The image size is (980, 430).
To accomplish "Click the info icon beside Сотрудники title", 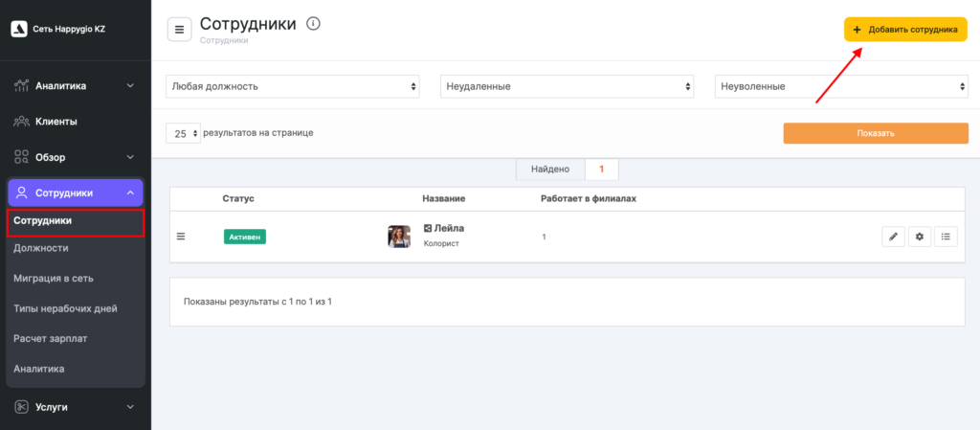I will click(x=313, y=24).
